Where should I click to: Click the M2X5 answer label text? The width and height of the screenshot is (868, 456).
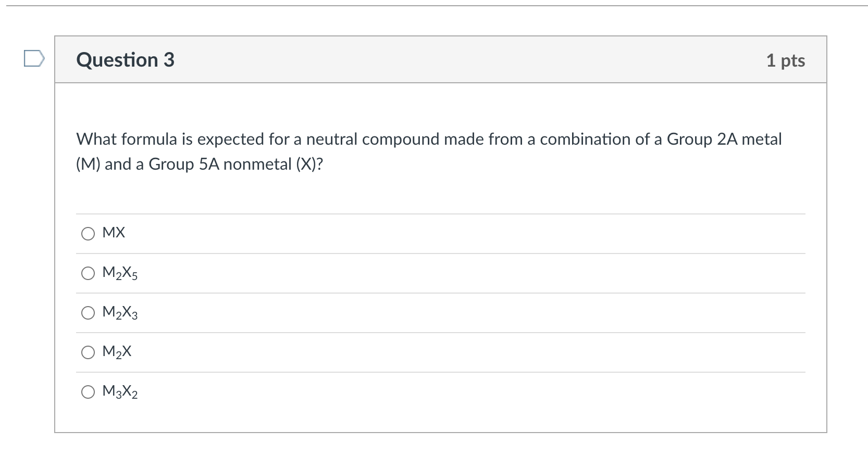tap(120, 273)
